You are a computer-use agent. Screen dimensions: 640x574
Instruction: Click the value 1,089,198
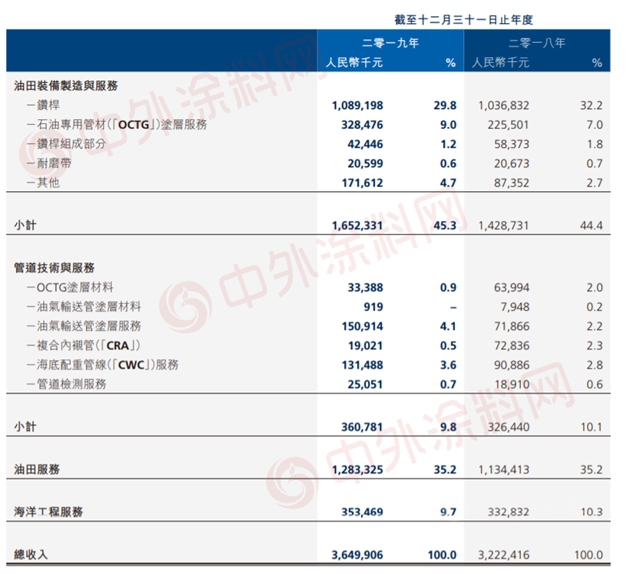coord(358,105)
